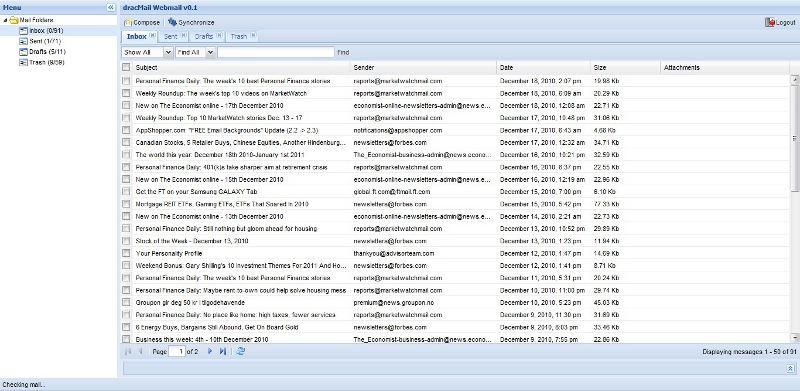The height and width of the screenshot is (391, 800).
Task: Click sender thankyou@advisorteam.com
Action: (x=393, y=253)
